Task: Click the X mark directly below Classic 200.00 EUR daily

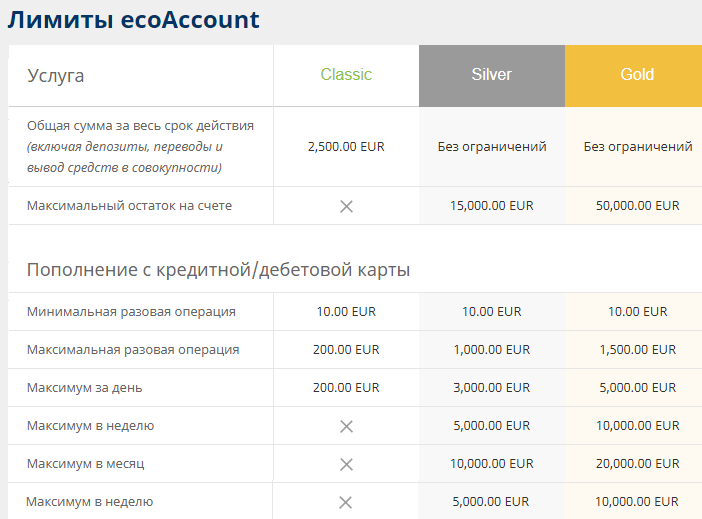Action: pos(346,426)
